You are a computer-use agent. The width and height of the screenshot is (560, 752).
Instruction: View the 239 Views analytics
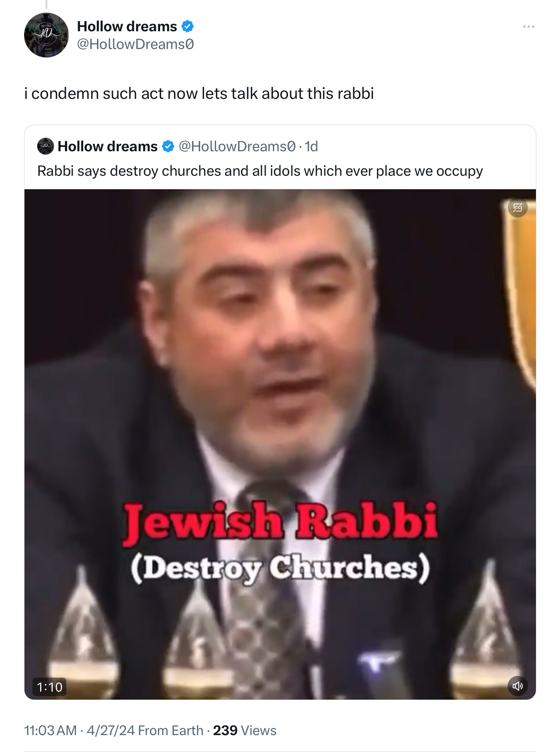pos(245,730)
